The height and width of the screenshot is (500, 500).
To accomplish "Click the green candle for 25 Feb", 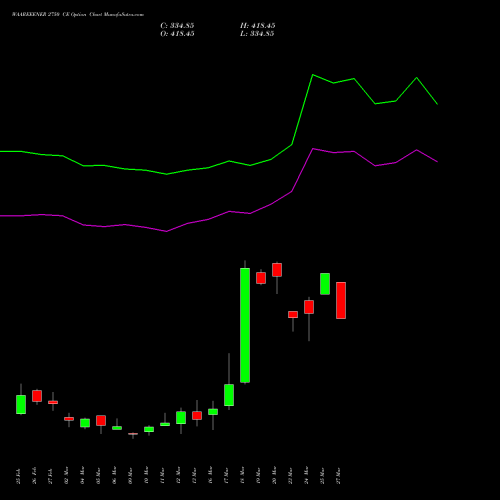I will [21, 404].
